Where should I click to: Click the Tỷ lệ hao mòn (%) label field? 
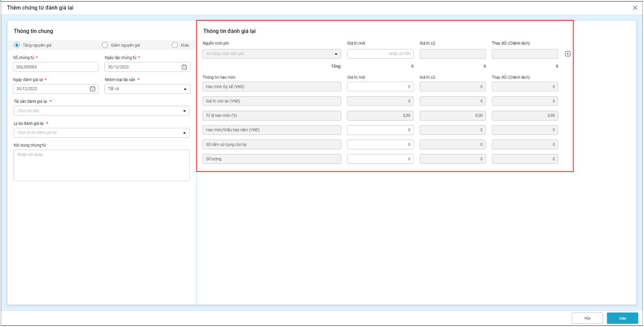pyautogui.click(x=272, y=115)
